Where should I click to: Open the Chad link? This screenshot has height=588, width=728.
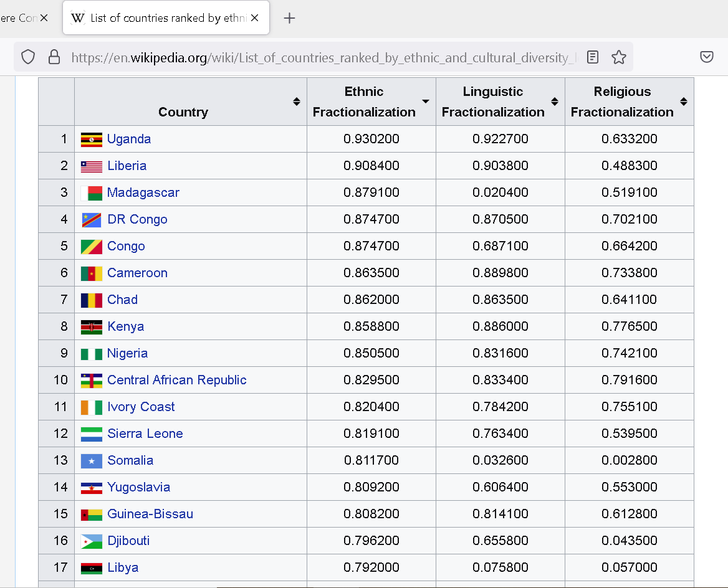coord(123,300)
